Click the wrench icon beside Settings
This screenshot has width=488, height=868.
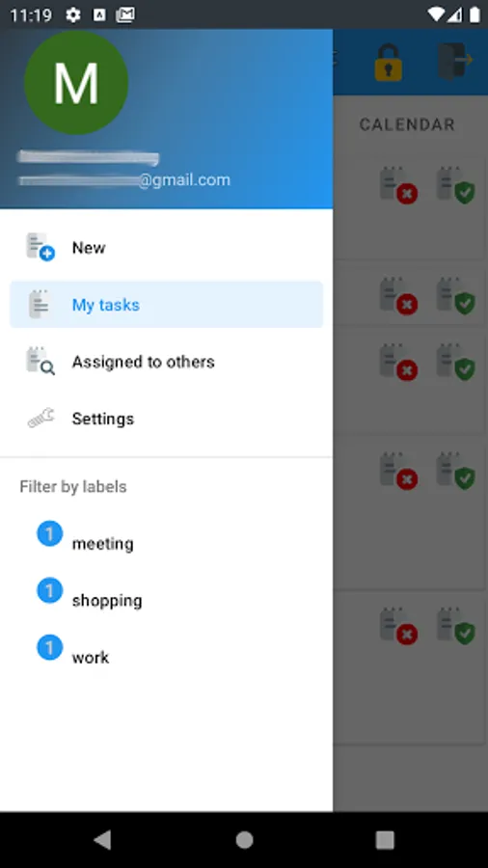click(41, 418)
